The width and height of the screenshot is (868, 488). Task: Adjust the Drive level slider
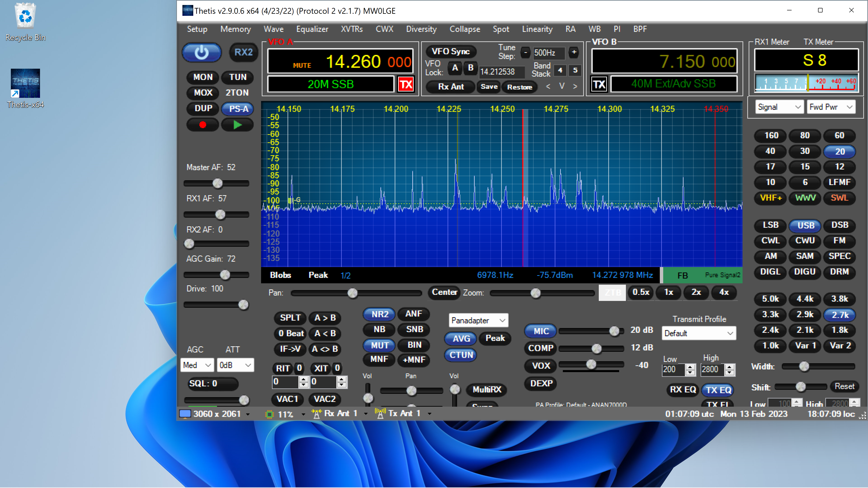[216, 305]
